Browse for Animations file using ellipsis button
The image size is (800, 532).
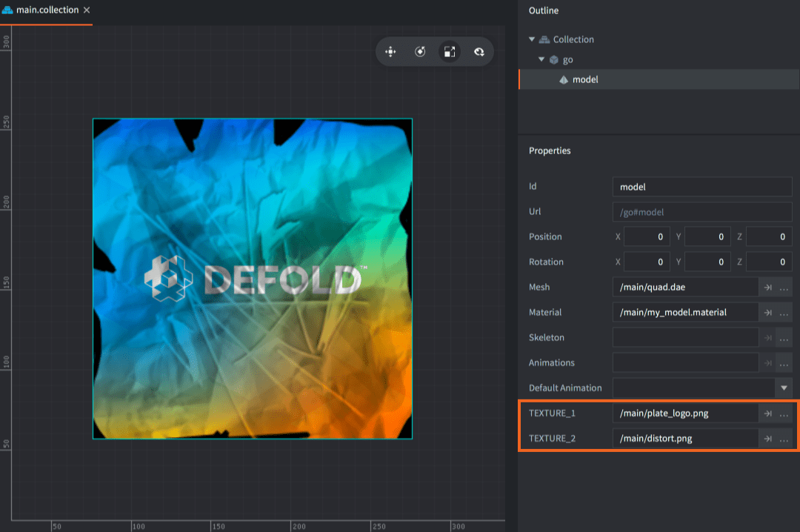click(784, 363)
